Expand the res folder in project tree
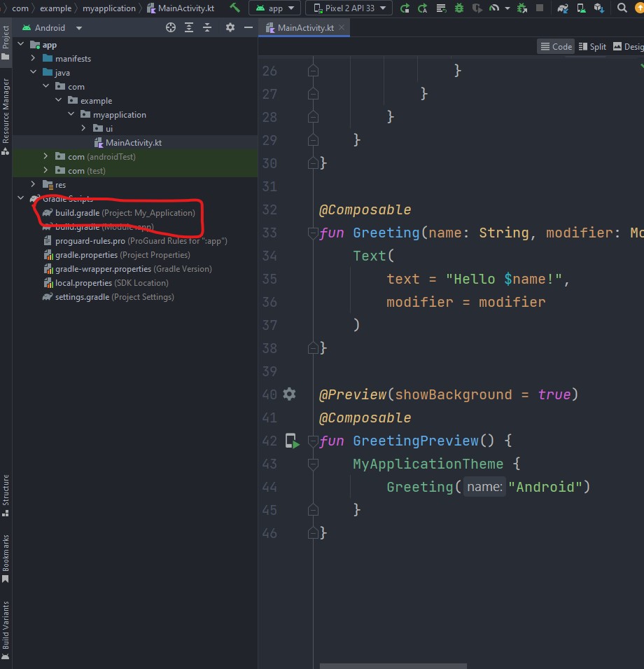644x669 pixels. click(33, 185)
